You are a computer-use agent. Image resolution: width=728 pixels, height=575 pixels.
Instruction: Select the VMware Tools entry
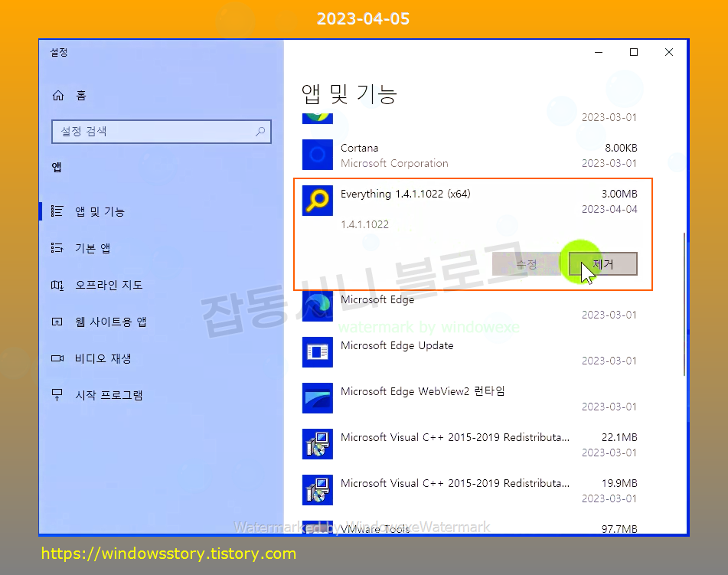(x=469, y=527)
